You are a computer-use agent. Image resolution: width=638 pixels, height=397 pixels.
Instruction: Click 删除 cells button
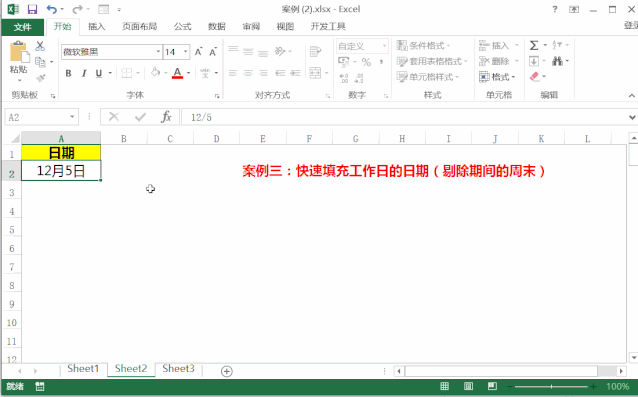click(494, 61)
